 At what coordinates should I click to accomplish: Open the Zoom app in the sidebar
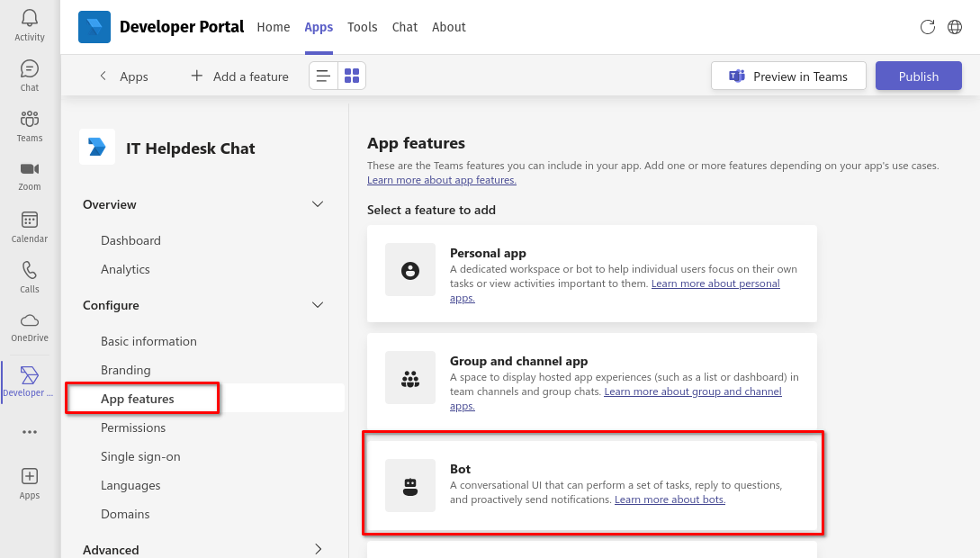tap(30, 176)
